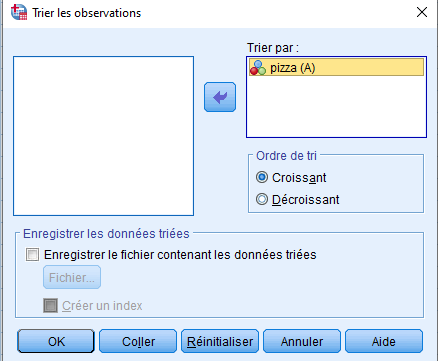The height and width of the screenshot is (361, 438).
Task: Select pizza (A) in Trier par list
Action: 336,67
